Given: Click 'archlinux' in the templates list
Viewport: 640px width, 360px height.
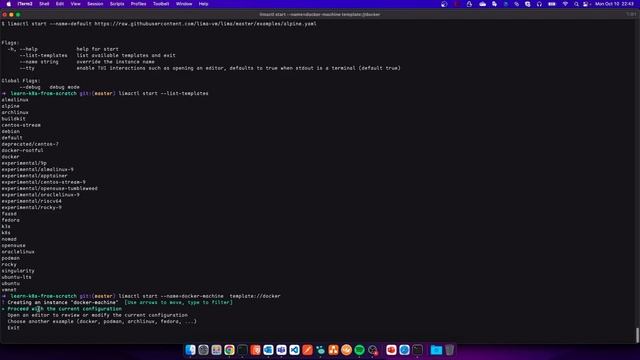Looking at the screenshot, I should click(15, 113).
